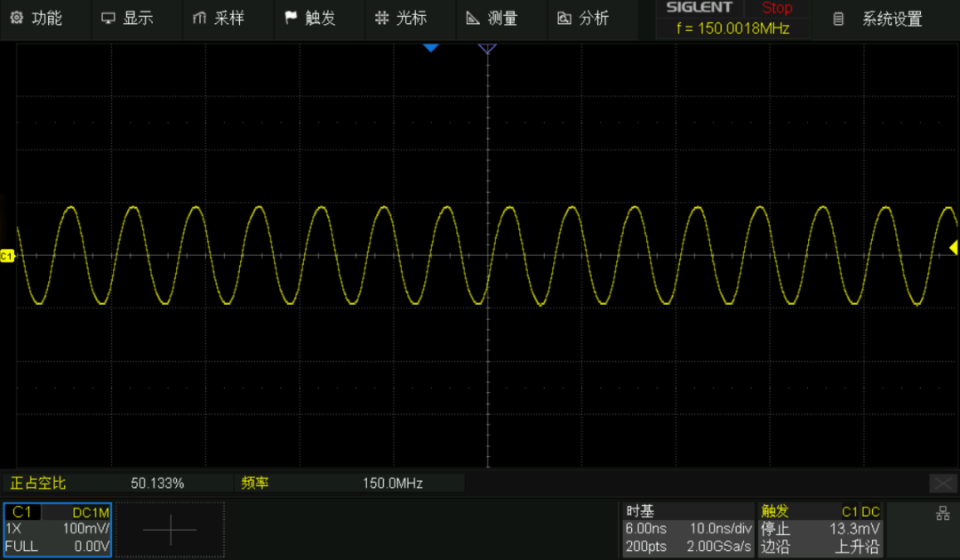The height and width of the screenshot is (560, 960).
Task: Click the monitor icon beside 显示
Action: (x=108, y=18)
